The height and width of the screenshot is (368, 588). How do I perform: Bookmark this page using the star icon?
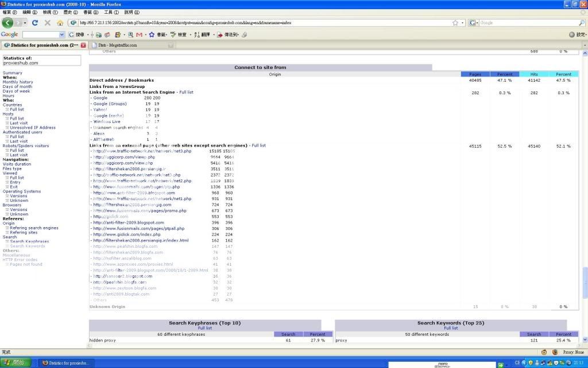click(x=455, y=23)
